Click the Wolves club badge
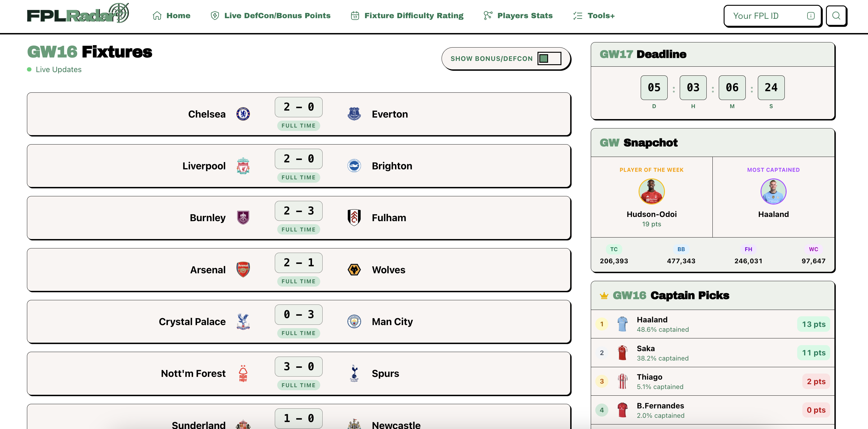Image resolution: width=868 pixels, height=429 pixels. pos(354,269)
